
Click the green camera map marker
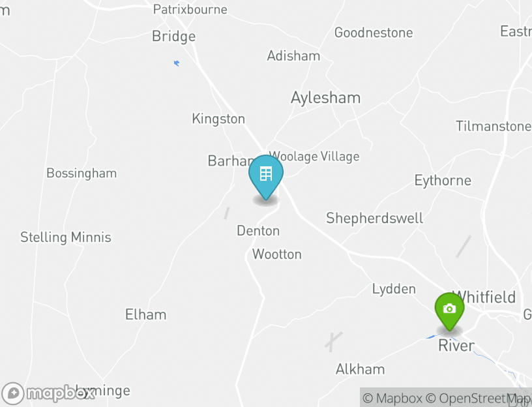tap(450, 311)
